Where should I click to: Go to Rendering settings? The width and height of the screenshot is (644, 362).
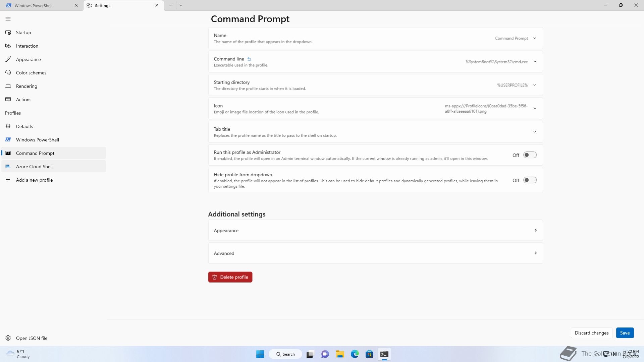pyautogui.click(x=54, y=86)
